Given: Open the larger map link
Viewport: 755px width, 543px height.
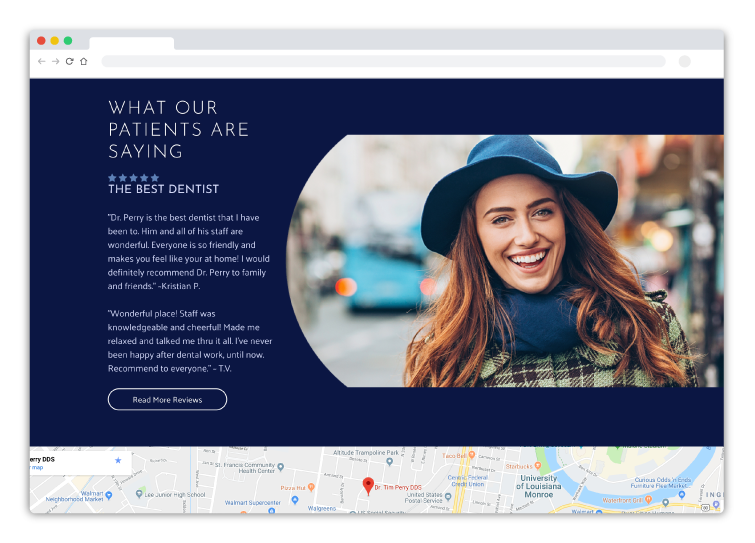Looking at the screenshot, I should coord(37,467).
